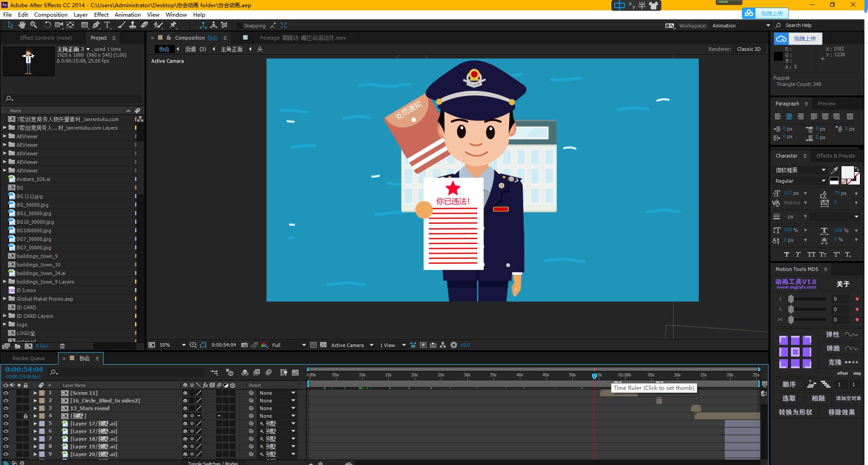This screenshot has height=465, width=868.
Task: Select the Rectangle shape tool
Action: [84, 25]
